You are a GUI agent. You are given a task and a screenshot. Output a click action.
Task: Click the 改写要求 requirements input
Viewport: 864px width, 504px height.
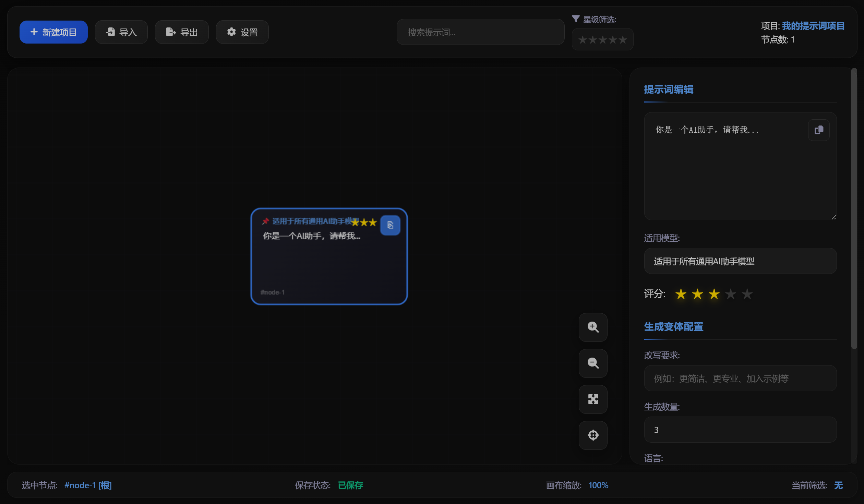click(x=740, y=378)
